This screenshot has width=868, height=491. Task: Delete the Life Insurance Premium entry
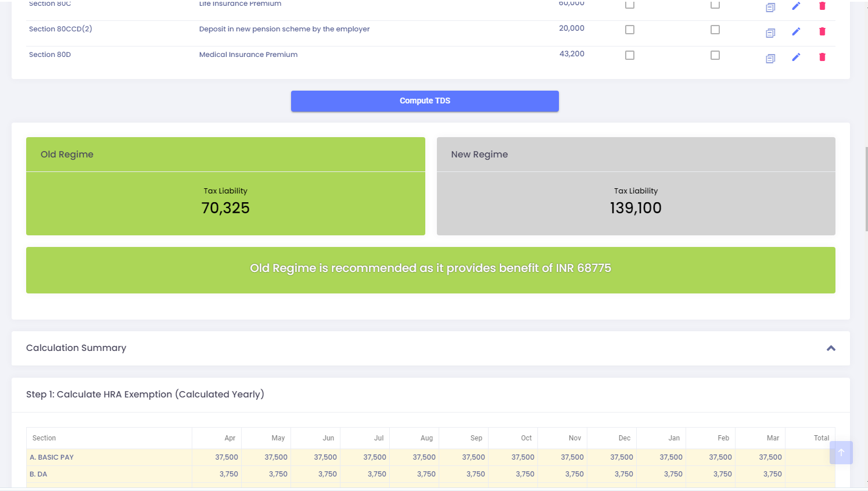click(x=822, y=6)
